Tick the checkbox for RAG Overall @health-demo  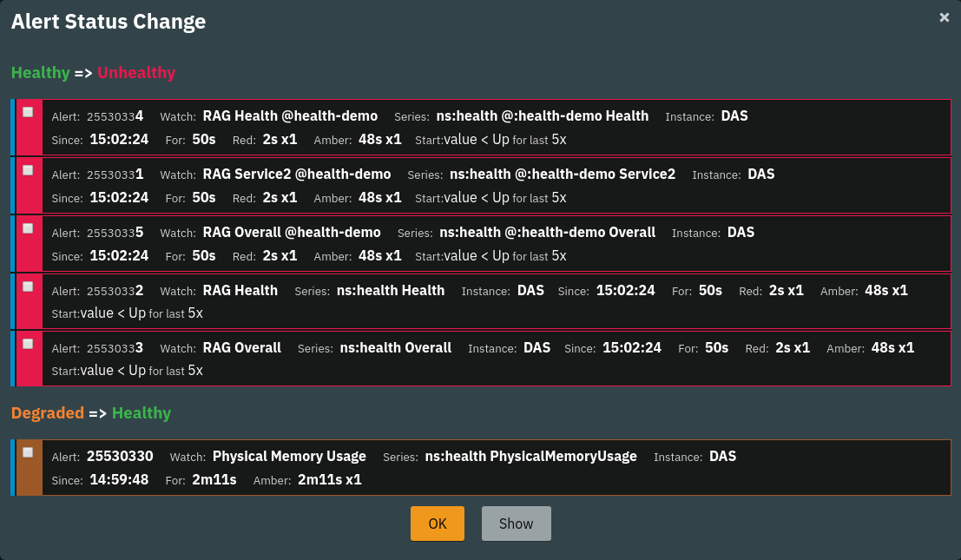(x=27, y=227)
